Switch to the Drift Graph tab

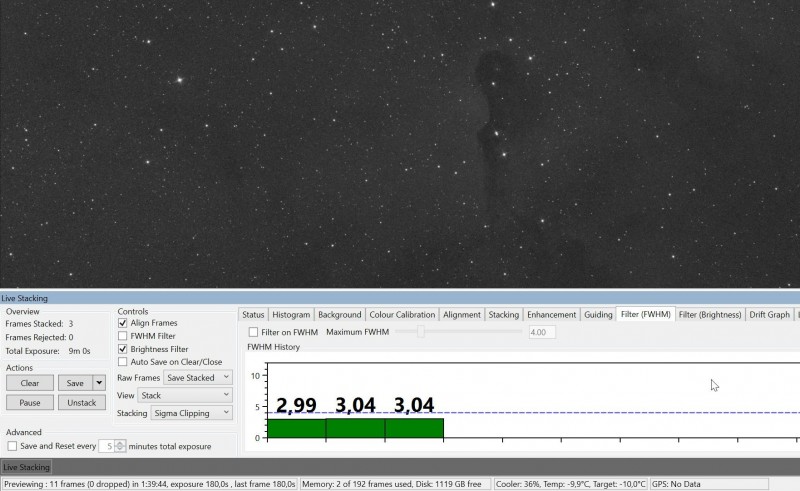tap(769, 315)
